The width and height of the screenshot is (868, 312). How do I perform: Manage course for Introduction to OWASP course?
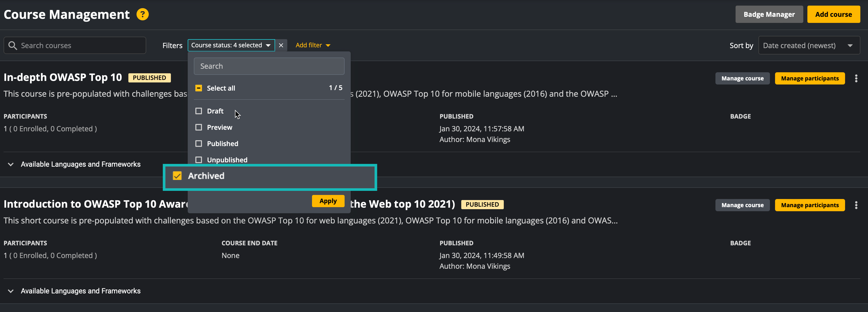[x=742, y=205]
